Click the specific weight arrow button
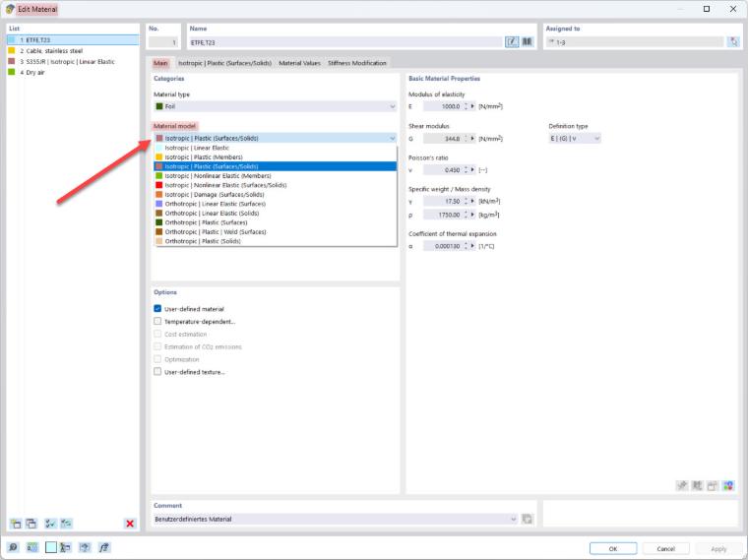The image size is (748, 560). [x=472, y=202]
